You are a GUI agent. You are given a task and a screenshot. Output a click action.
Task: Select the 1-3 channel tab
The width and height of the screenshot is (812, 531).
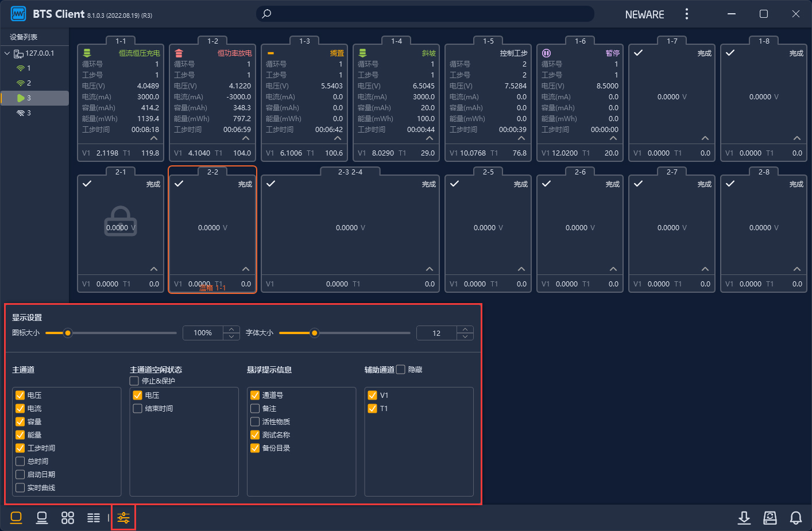point(304,41)
